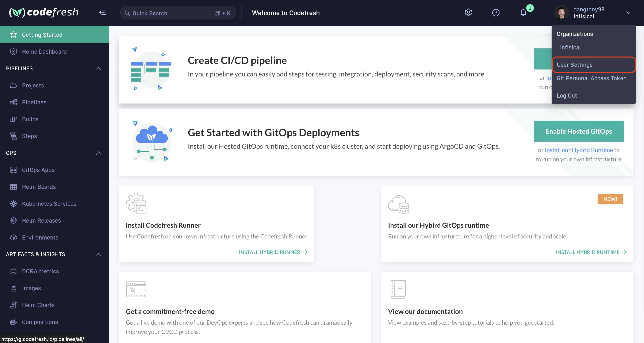Click the Projects folder icon
Screen dimensions: 644x343
[x=14, y=85]
